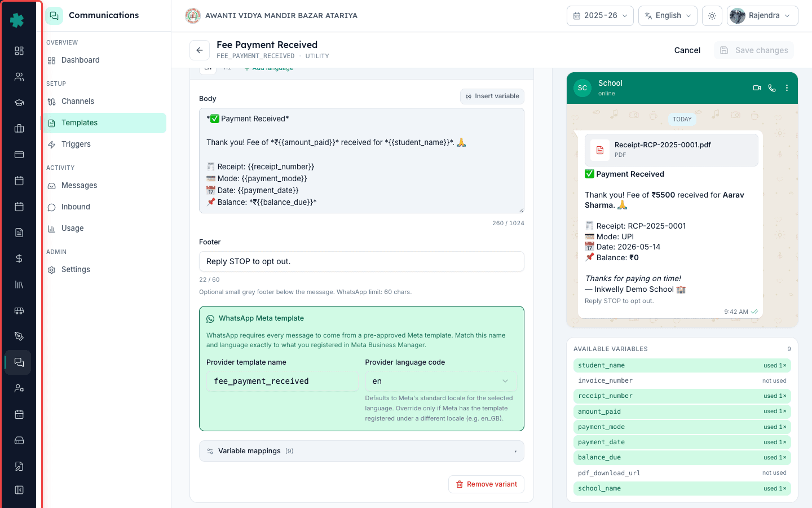Open the academic year 2025-26 dropdown
The width and height of the screenshot is (812, 508).
coord(600,16)
